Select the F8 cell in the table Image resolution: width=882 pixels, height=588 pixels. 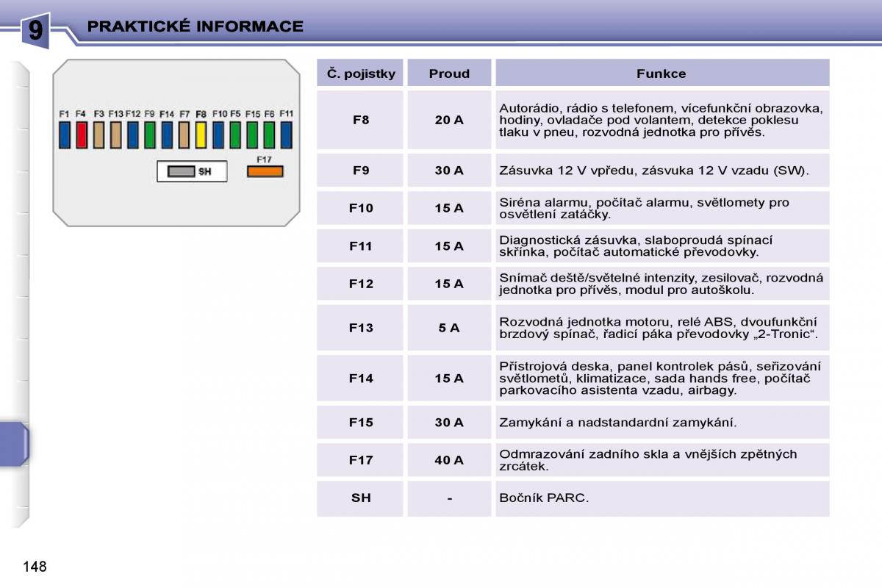coord(360,120)
